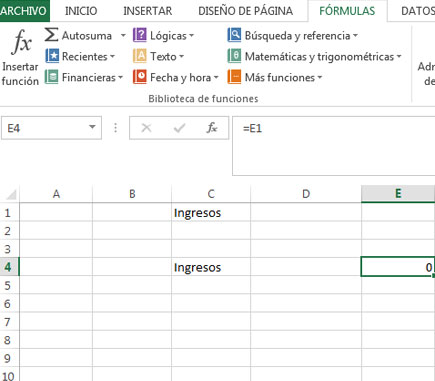Select row 3 header
The height and width of the screenshot is (381, 435).
[9, 249]
